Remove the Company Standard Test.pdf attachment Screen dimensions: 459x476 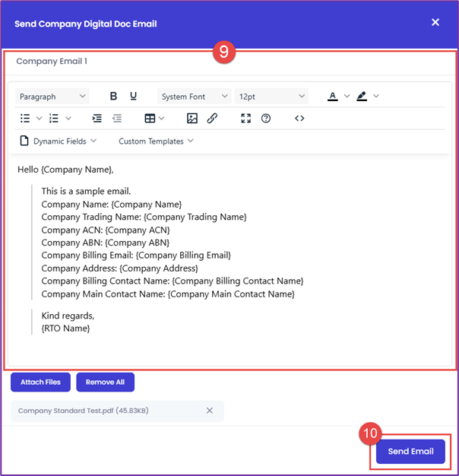click(210, 411)
